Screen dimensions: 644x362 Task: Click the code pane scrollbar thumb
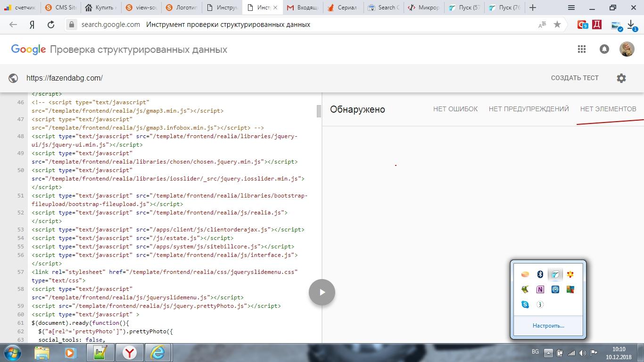click(319, 111)
